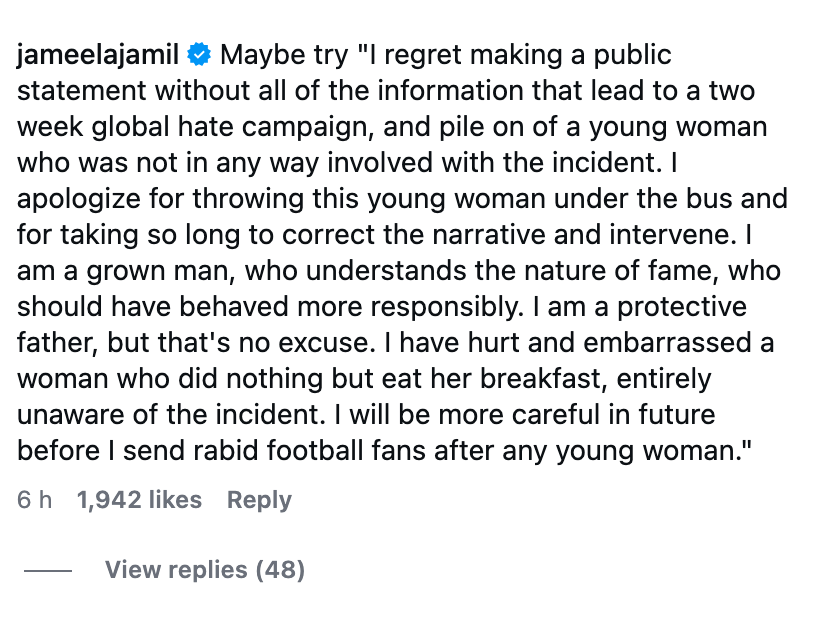Show who liked via 1,942 likes

click(x=139, y=499)
